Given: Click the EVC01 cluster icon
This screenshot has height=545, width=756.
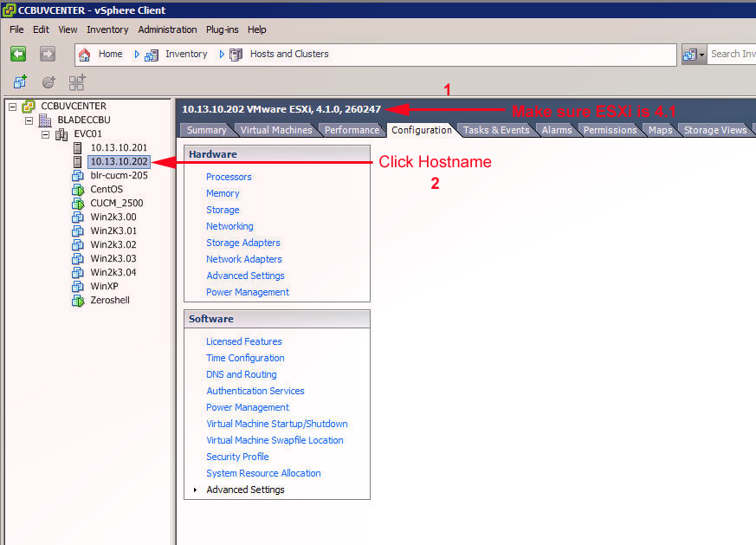Looking at the screenshot, I should (x=61, y=134).
